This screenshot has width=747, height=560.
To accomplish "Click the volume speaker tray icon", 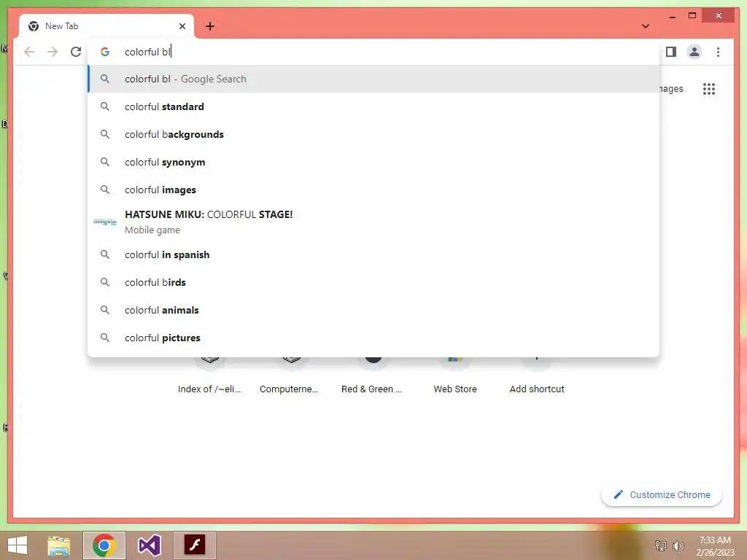I will coord(678,545).
